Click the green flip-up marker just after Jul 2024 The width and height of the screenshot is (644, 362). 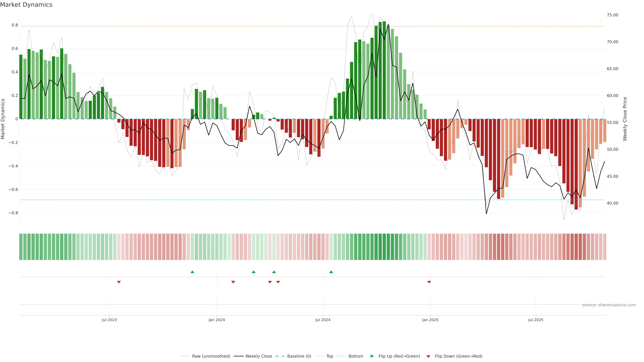[x=331, y=272]
